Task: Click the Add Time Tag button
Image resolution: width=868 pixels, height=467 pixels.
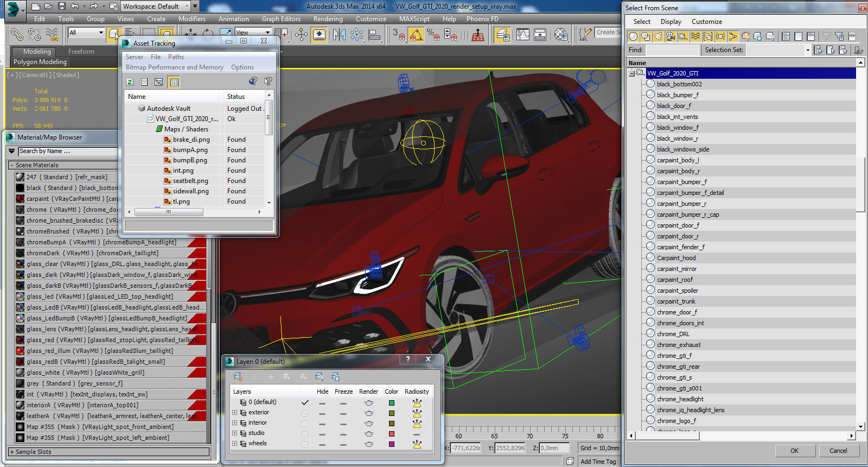Action: 598,462
